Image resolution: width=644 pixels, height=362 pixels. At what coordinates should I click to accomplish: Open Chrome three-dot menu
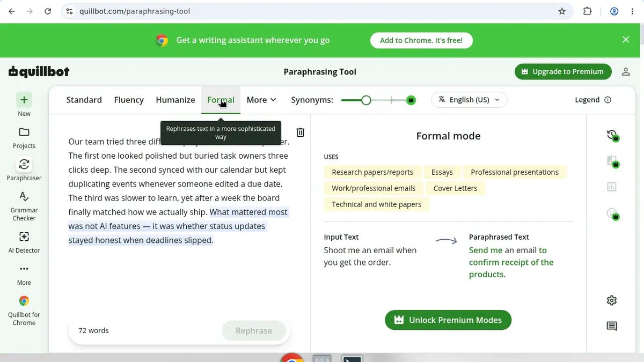[633, 11]
